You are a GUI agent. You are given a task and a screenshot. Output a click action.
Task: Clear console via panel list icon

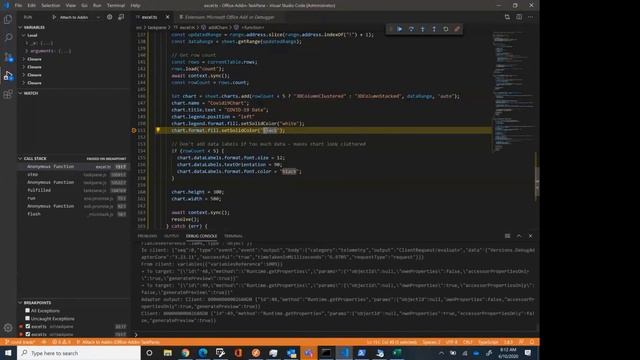point(507,236)
